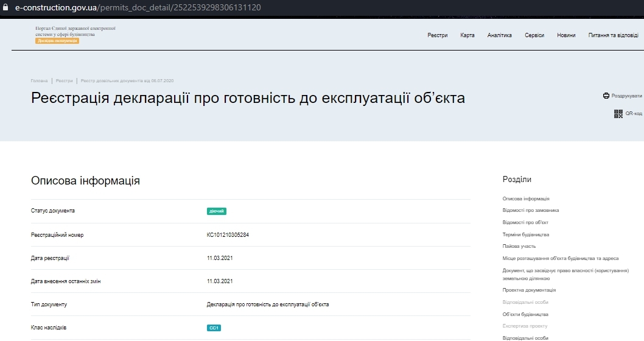Viewport: 644px width, 341px height.
Task: Jump to Місце розташування об'єкта будівництва section
Action: 560,258
